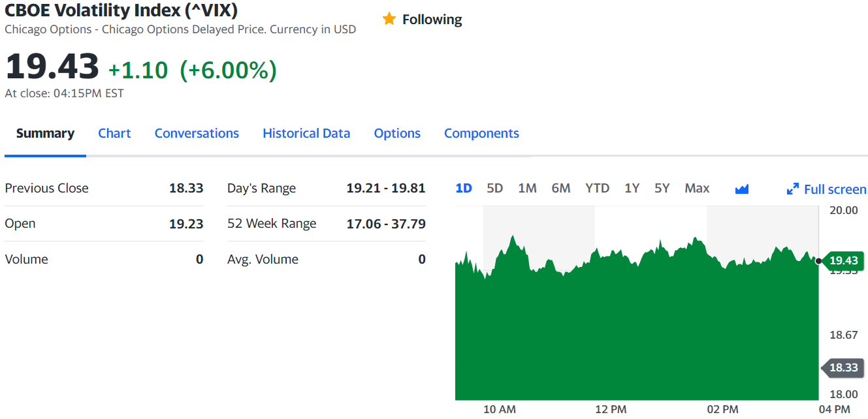Choose the 6M chart range

tap(561, 188)
